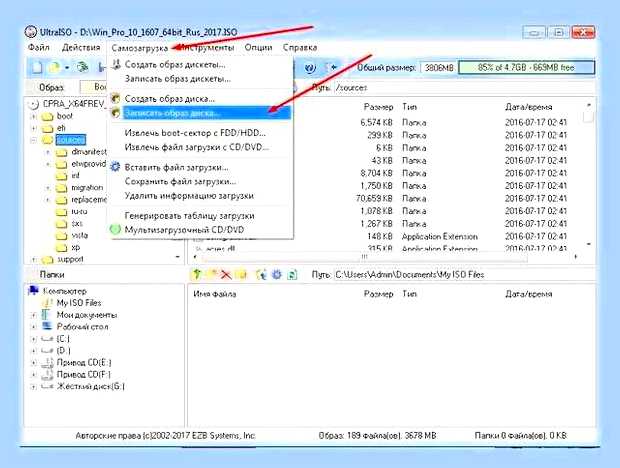This screenshot has height=468, width=620.
Task: Expand the support folder in tree
Action: pos(34,260)
